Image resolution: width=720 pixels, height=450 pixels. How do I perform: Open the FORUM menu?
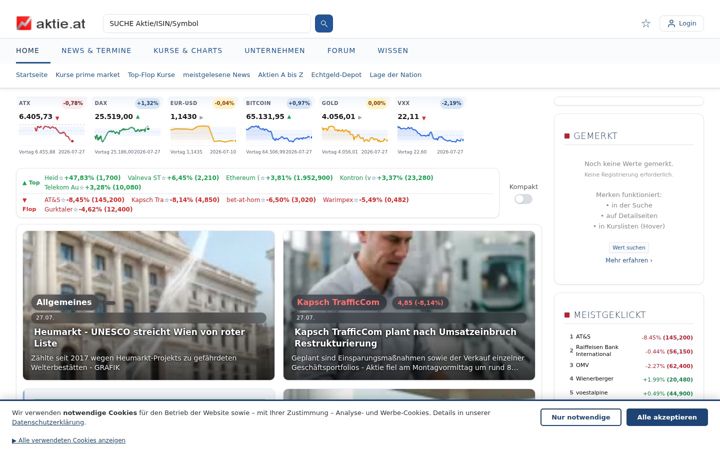pyautogui.click(x=341, y=51)
